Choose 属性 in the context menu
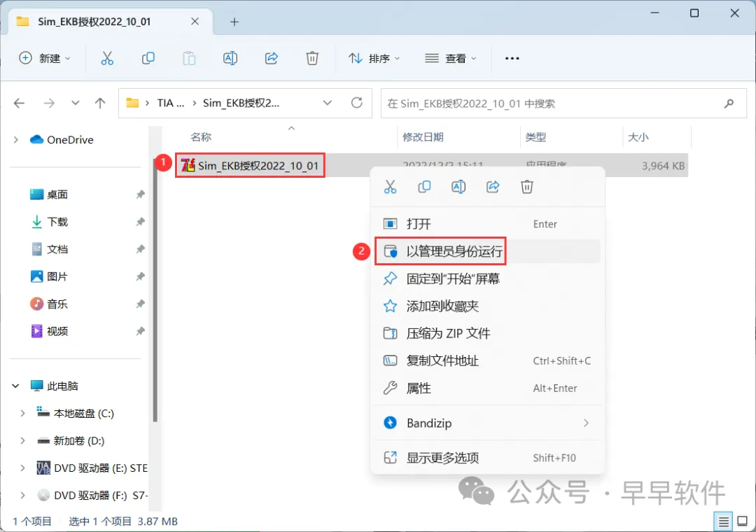 click(x=487, y=388)
